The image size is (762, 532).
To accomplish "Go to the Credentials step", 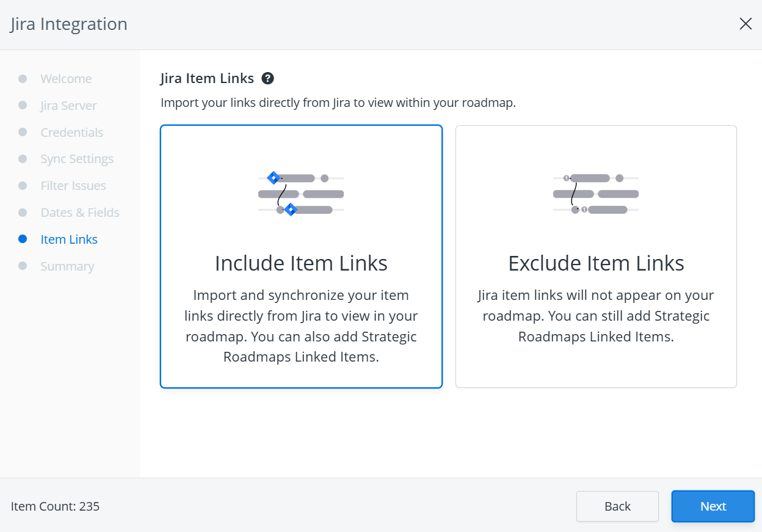I will [71, 133].
